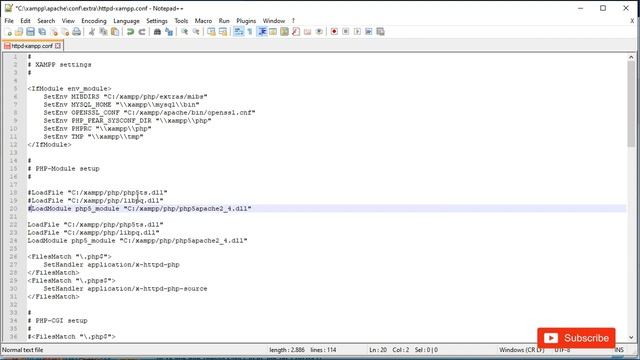The width and height of the screenshot is (640, 360).
Task: Click Save Current Recorded Macro icon
Action: 380,32
